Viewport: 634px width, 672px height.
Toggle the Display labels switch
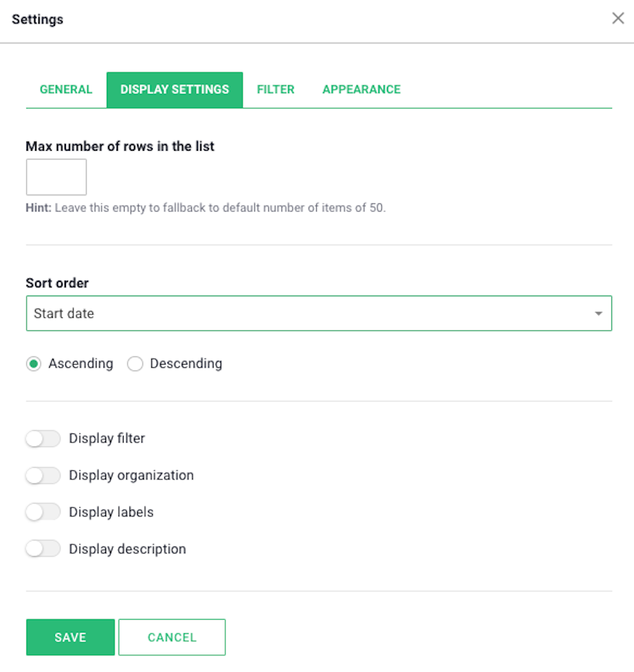click(x=43, y=512)
